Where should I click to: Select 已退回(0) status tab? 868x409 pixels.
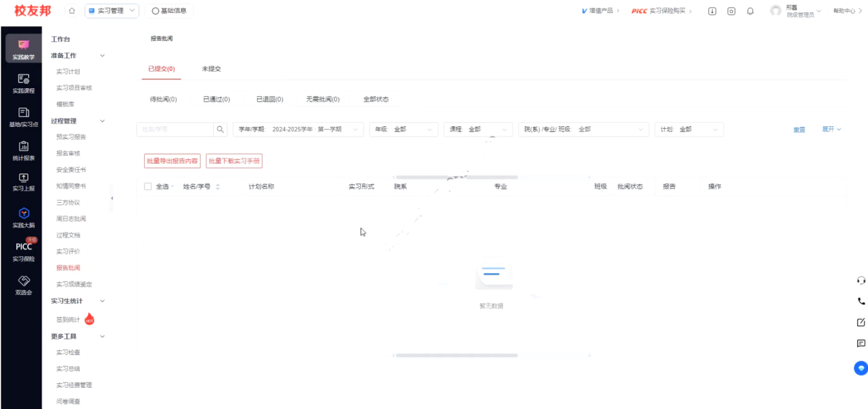click(270, 100)
